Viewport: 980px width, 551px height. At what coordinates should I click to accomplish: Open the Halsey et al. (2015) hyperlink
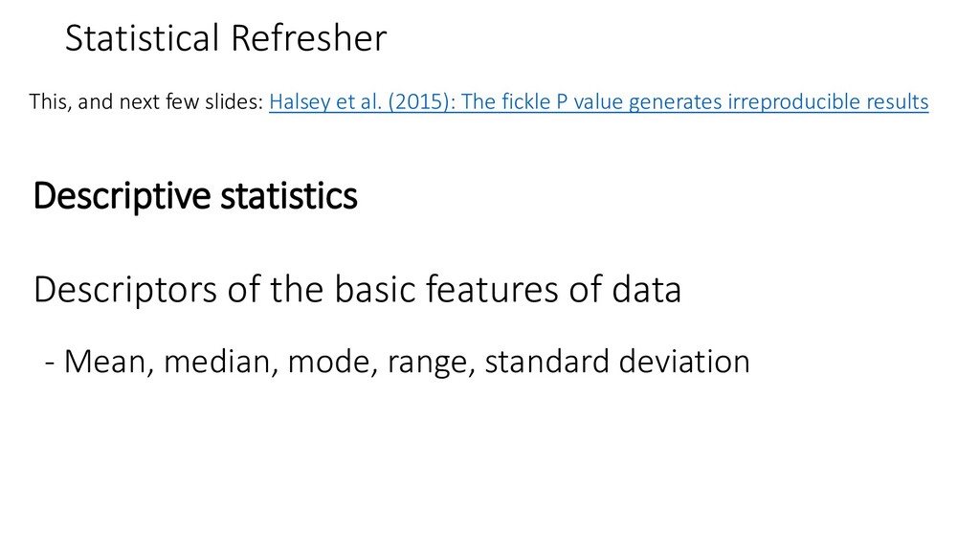pyautogui.click(x=599, y=101)
